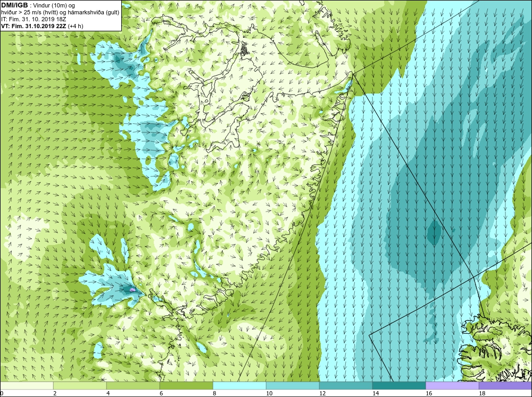The width and height of the screenshot is (532, 397).
Task: Click the pale yellow 0–2 legend swatch
Action: [x=27, y=385]
